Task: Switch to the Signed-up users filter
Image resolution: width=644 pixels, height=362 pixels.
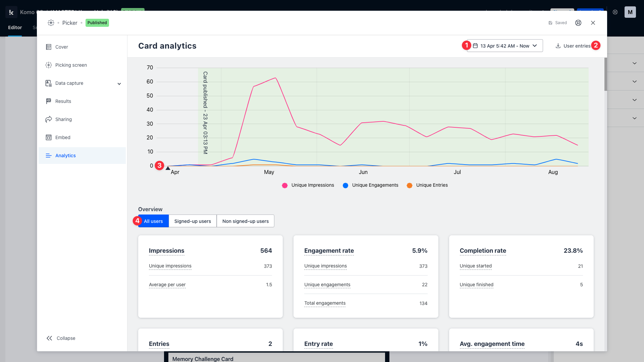Action: pyautogui.click(x=193, y=221)
